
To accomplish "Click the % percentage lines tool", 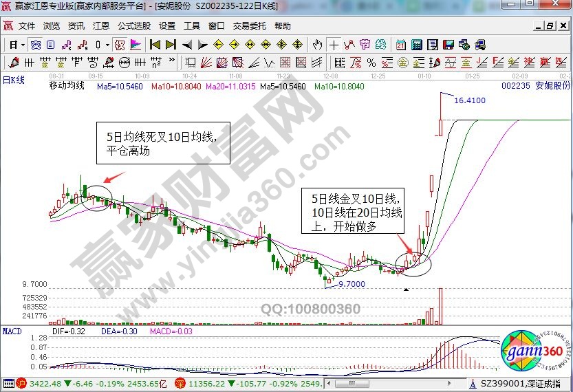I will click(x=371, y=63).
